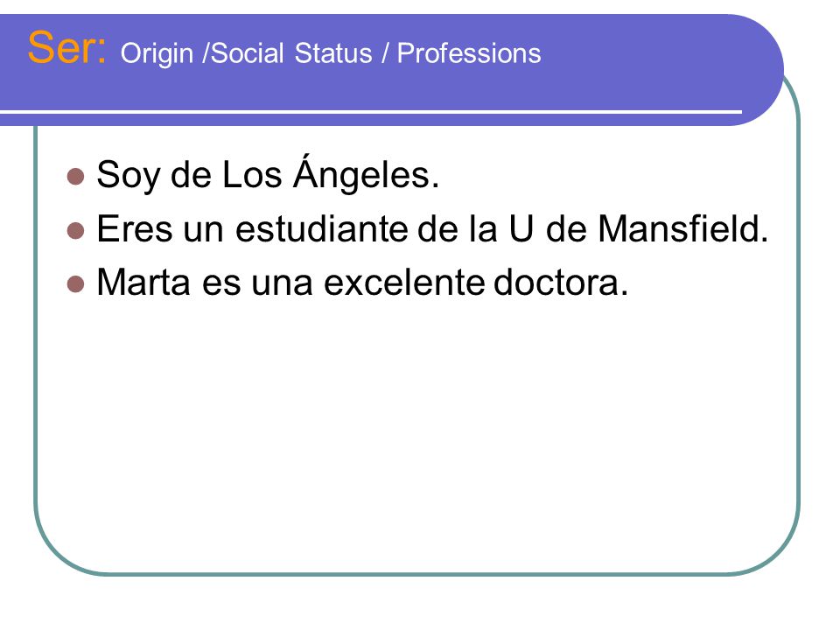840x630 pixels.
Task: Click the word "Mansfield"
Action: (678, 229)
